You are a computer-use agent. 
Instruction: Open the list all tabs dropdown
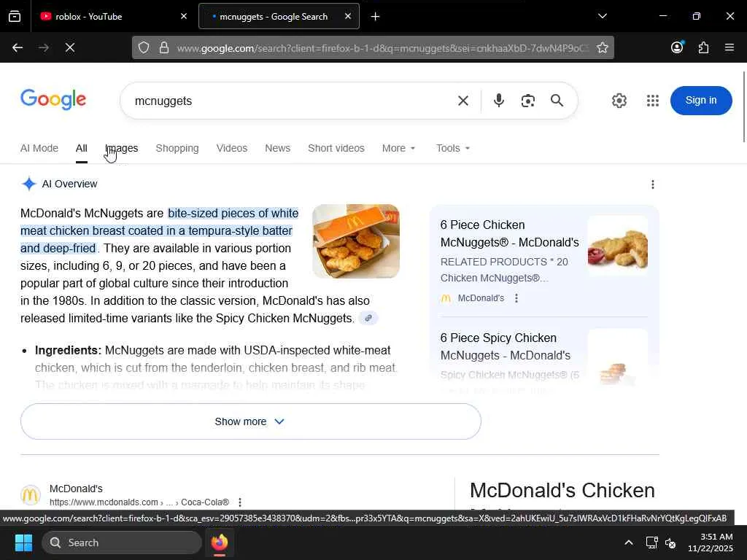[603, 16]
